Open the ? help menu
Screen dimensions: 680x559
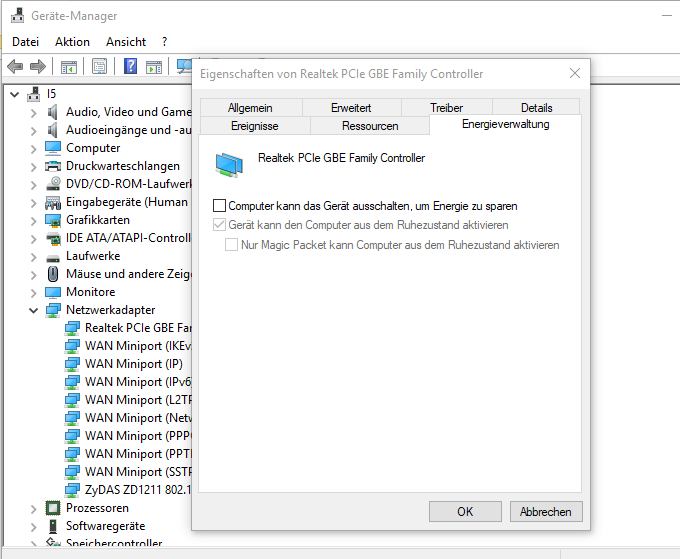[x=164, y=42]
